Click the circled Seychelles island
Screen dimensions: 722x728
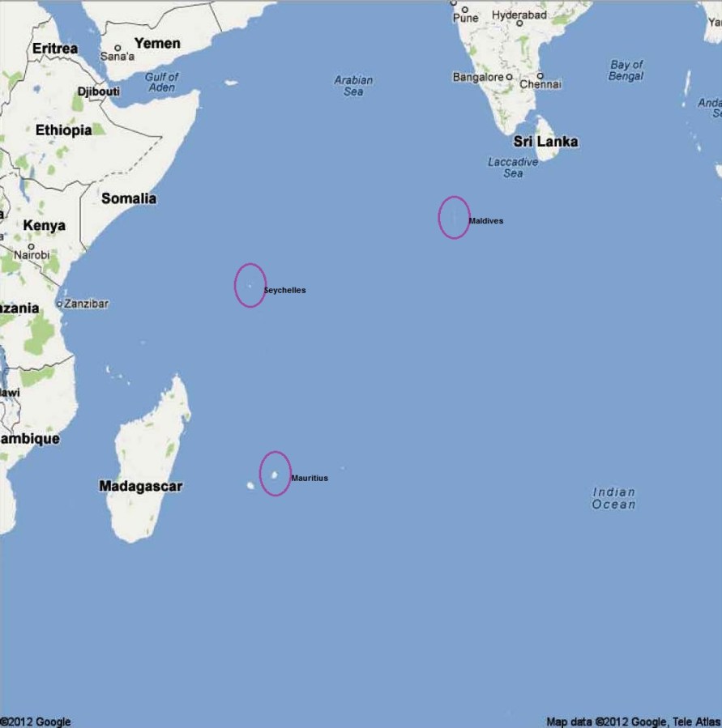point(250,286)
